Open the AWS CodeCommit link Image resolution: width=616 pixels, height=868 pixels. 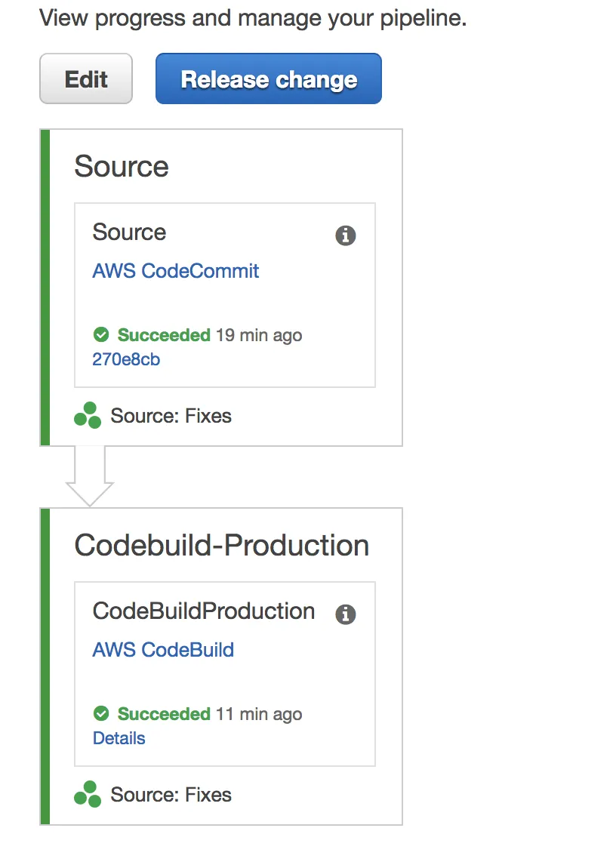tap(175, 271)
